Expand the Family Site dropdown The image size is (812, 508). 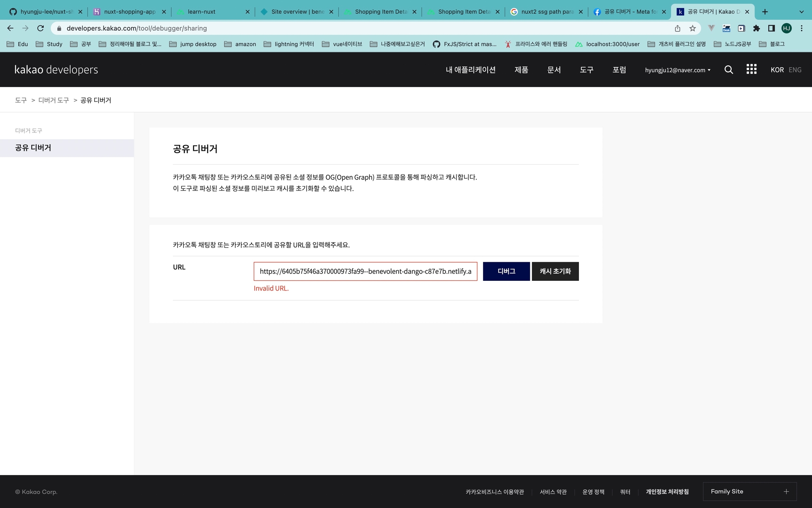click(x=750, y=492)
